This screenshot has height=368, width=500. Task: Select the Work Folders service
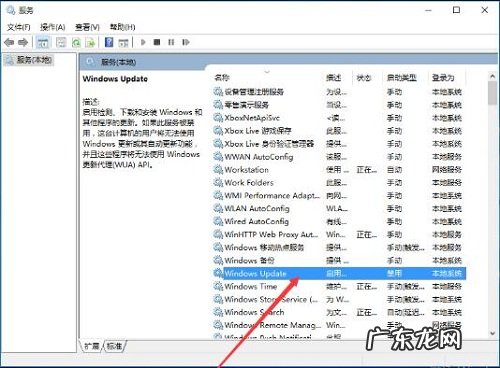pyautogui.click(x=249, y=183)
